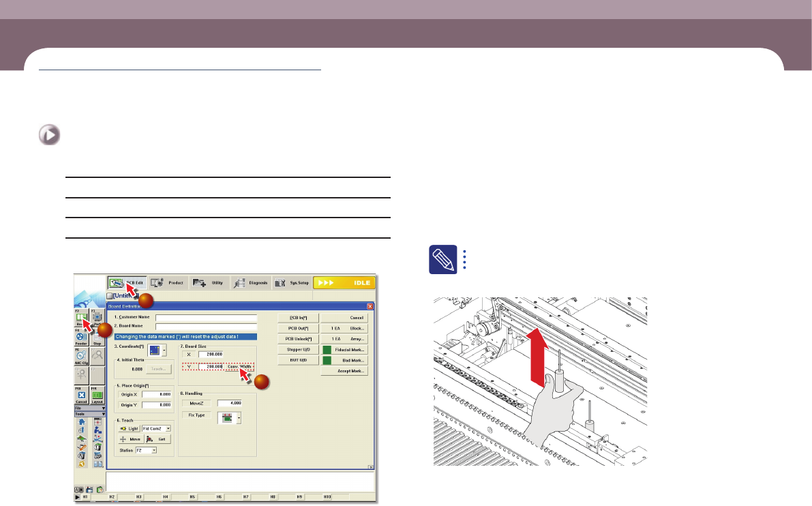Open the ANC Cfg icon
Screen dimensions: 812x506
81,356
